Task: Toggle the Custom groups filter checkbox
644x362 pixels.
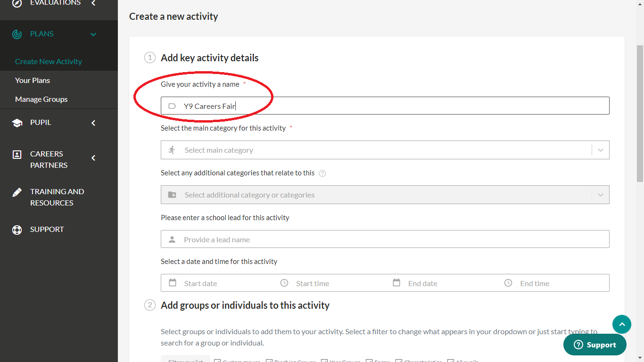Action: pos(217,361)
